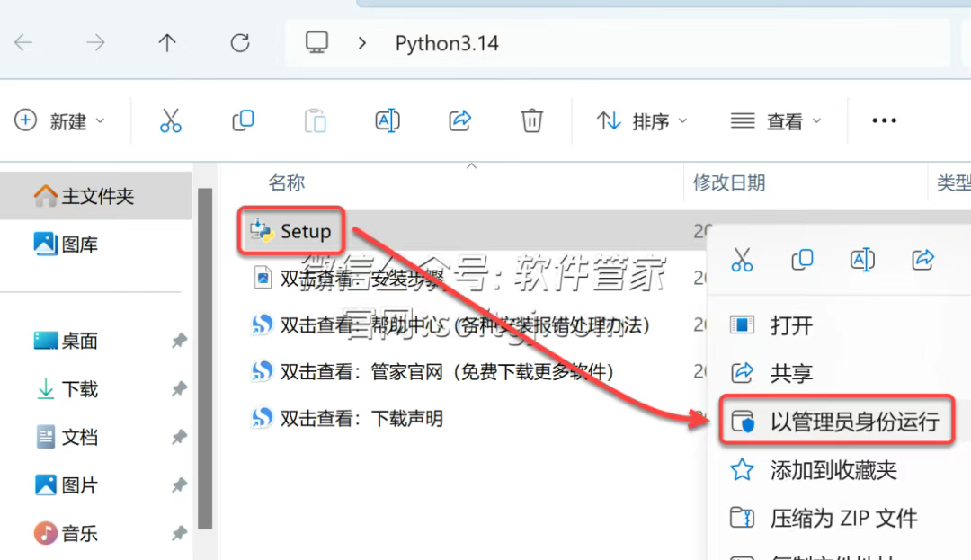Go forward with the forward arrow
The width and height of the screenshot is (971, 560).
95,42
